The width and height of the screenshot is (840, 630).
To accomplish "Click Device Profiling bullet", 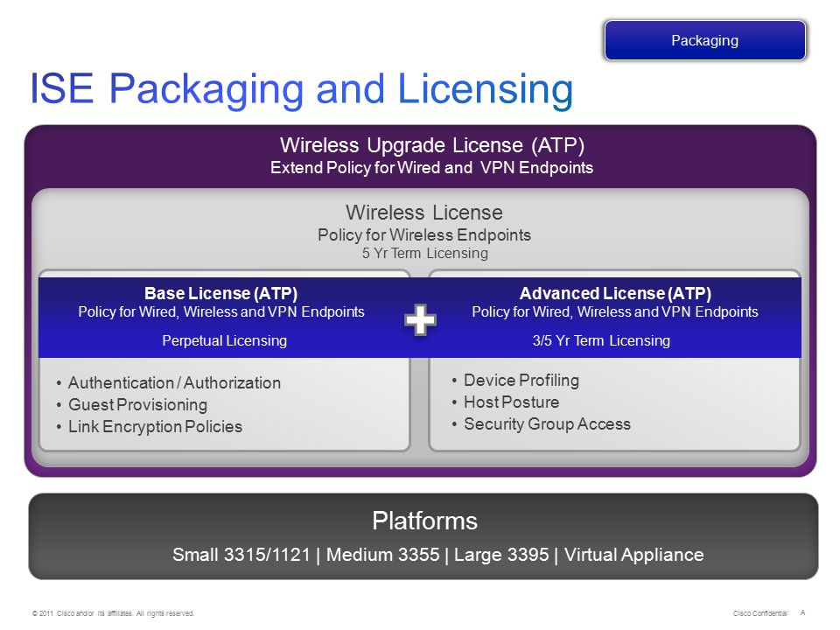I will tap(521, 381).
